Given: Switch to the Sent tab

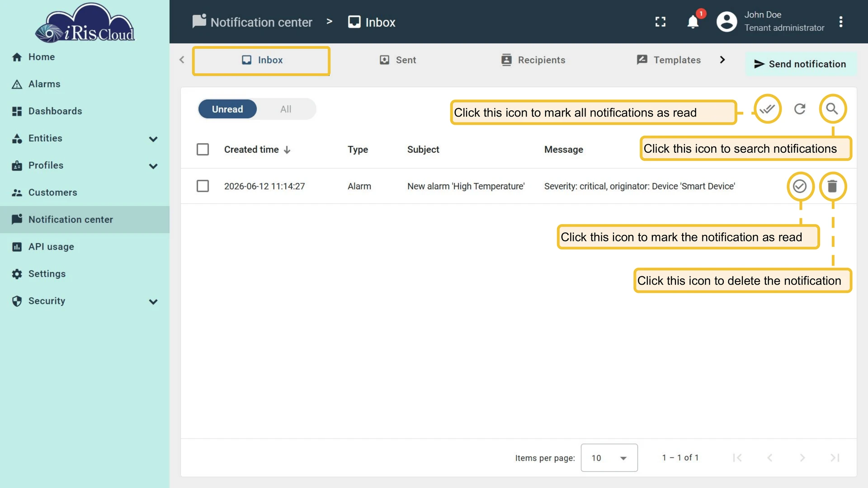Looking at the screenshot, I should 398,60.
